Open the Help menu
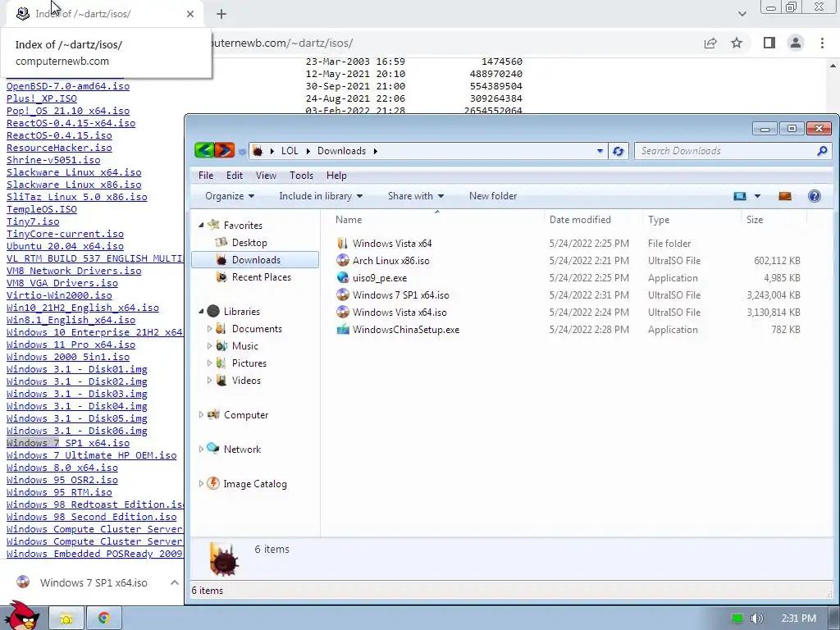The image size is (840, 630). tap(336, 176)
